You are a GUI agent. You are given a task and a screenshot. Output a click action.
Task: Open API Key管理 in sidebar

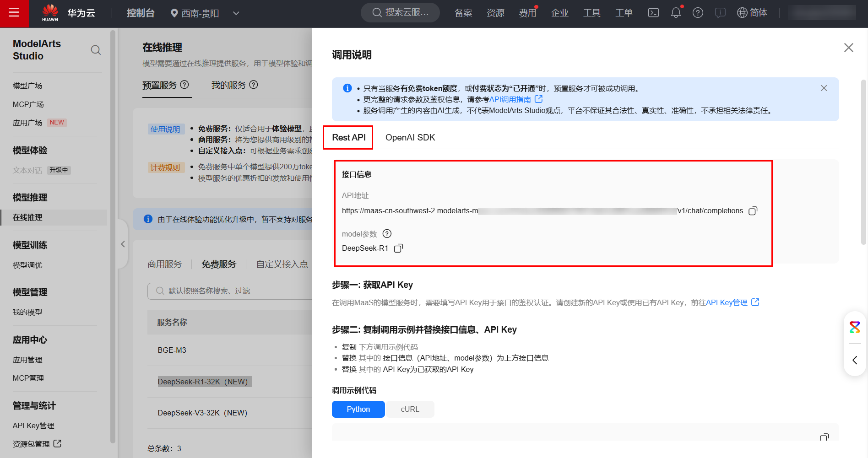pos(33,426)
